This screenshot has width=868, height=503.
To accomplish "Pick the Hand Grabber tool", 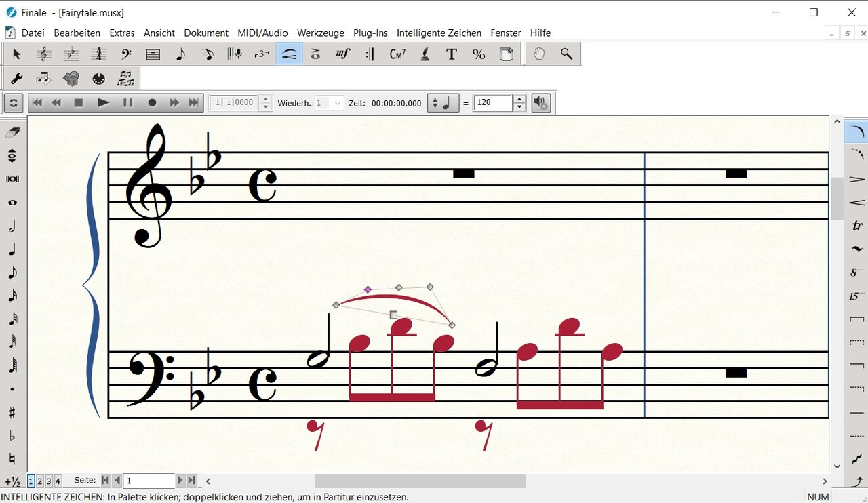I will [539, 54].
